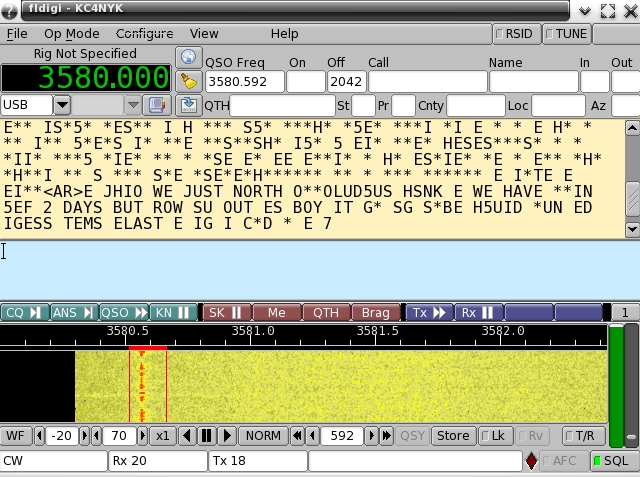Open the logbook browser icon
This screenshot has width=640, height=477.
click(x=157, y=105)
